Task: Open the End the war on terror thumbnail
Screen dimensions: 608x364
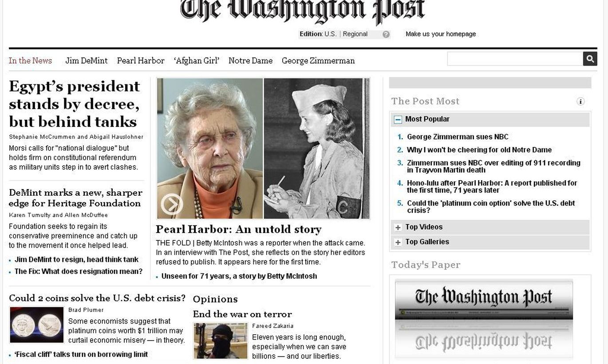Action: coord(221,341)
